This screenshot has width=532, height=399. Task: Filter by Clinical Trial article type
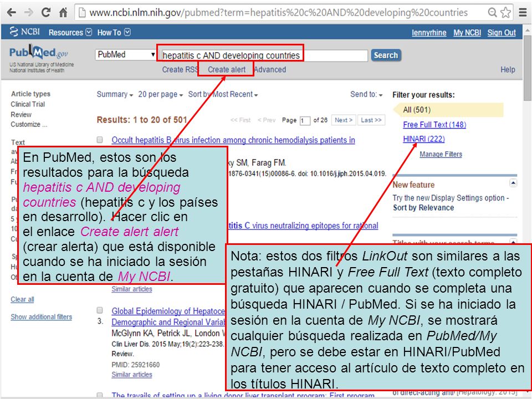pyautogui.click(x=28, y=104)
